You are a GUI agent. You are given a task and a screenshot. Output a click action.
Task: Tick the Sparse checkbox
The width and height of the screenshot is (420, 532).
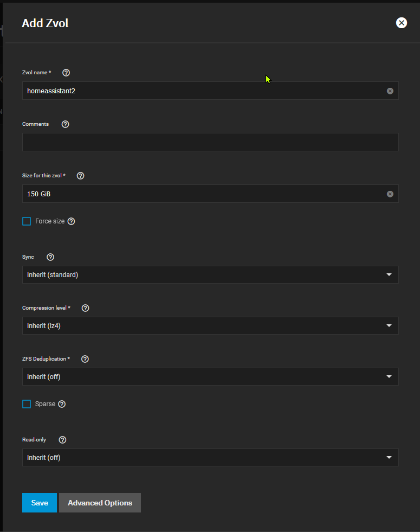27,404
